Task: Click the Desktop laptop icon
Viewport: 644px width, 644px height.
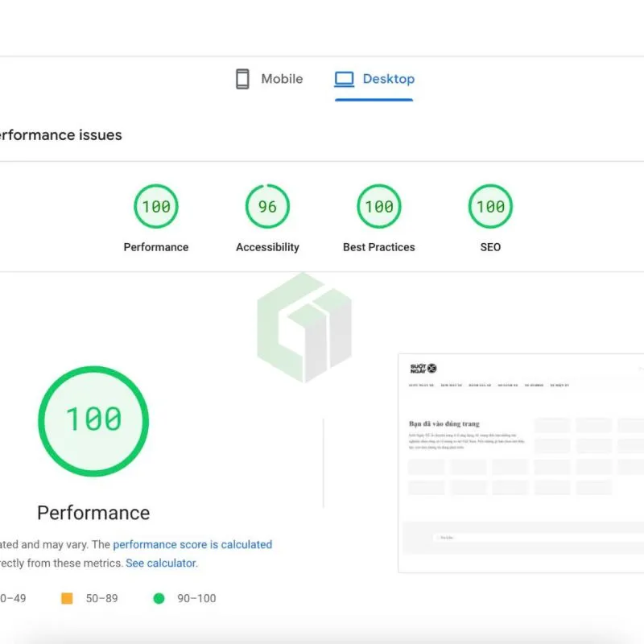Action: (344, 78)
